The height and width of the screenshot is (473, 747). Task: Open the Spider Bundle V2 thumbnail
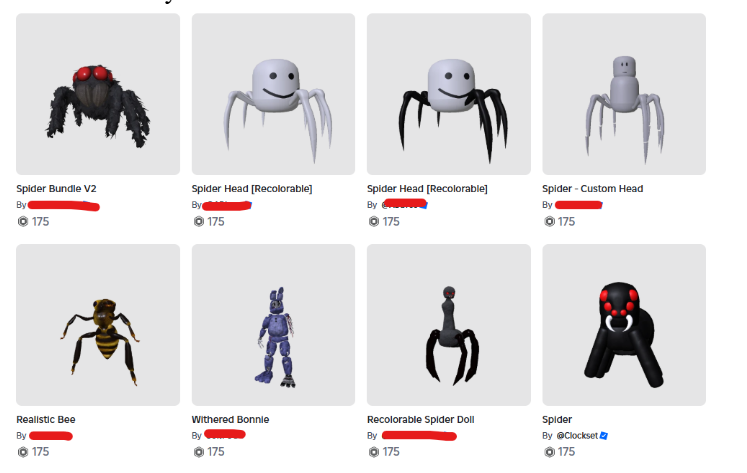coord(98,94)
